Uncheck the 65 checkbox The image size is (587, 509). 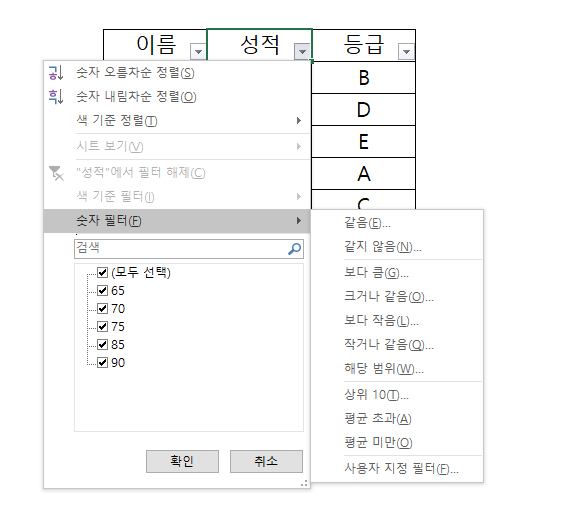pyautogui.click(x=102, y=290)
